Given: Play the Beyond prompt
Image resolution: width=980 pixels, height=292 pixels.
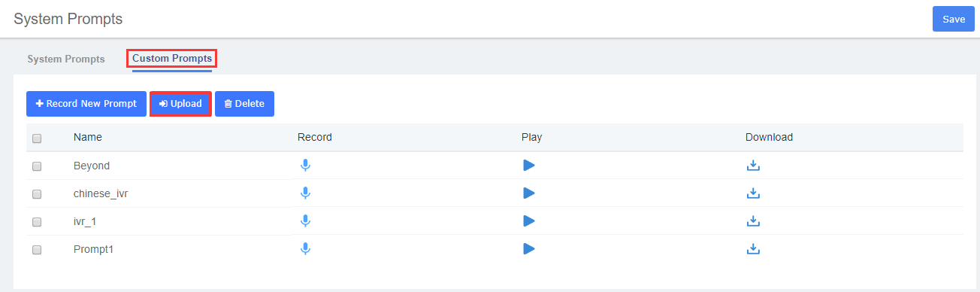Looking at the screenshot, I should 529,165.
